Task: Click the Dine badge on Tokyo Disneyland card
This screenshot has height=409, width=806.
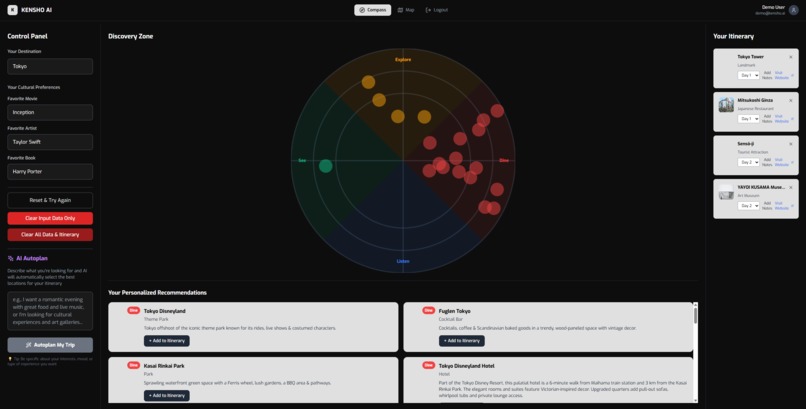Action: point(134,310)
